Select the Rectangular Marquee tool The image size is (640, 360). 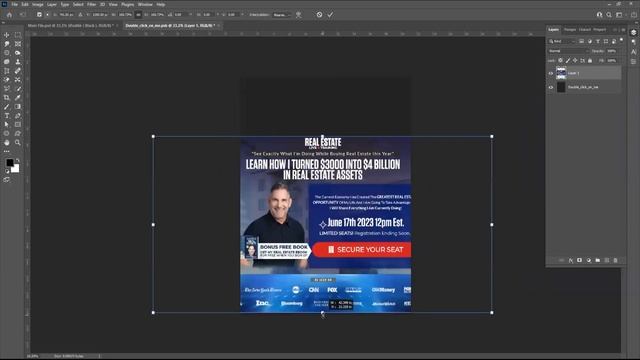18,35
